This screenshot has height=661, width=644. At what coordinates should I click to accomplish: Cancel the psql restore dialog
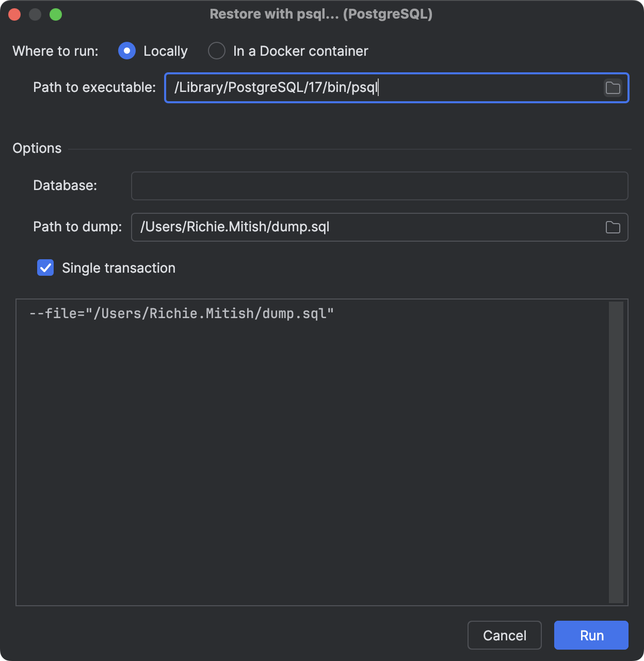pyautogui.click(x=504, y=635)
